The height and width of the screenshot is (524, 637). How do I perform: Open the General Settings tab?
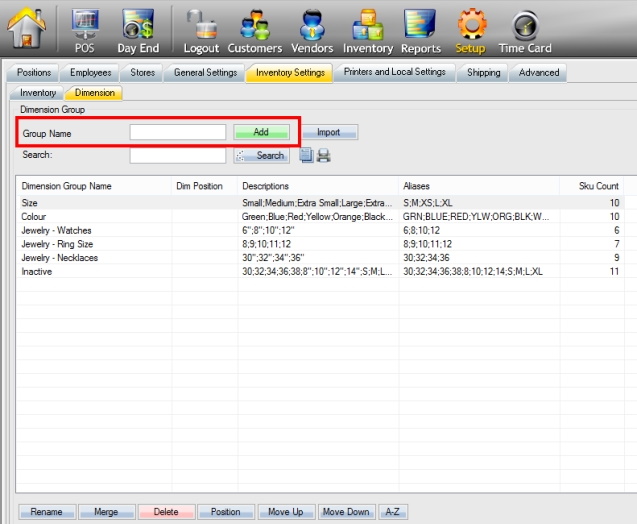205,73
